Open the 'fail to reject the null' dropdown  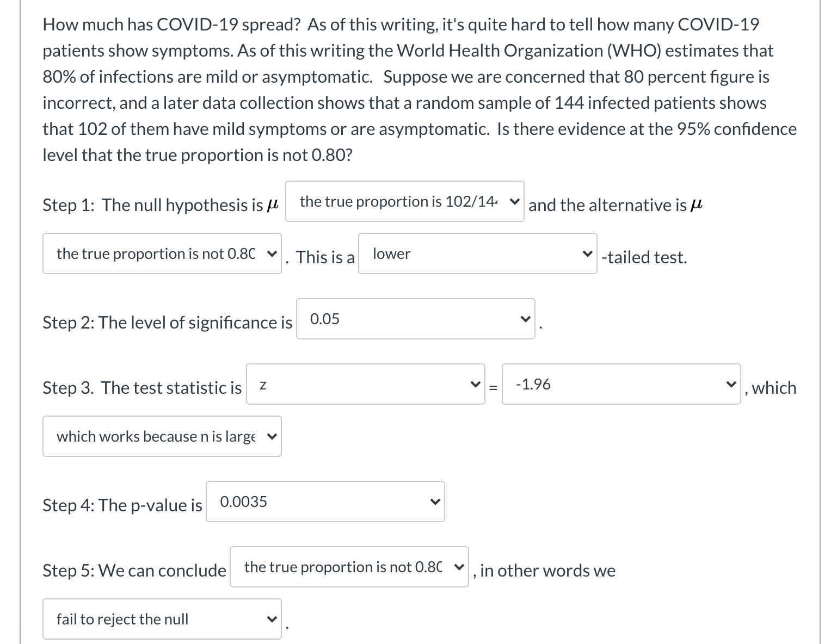(162, 618)
